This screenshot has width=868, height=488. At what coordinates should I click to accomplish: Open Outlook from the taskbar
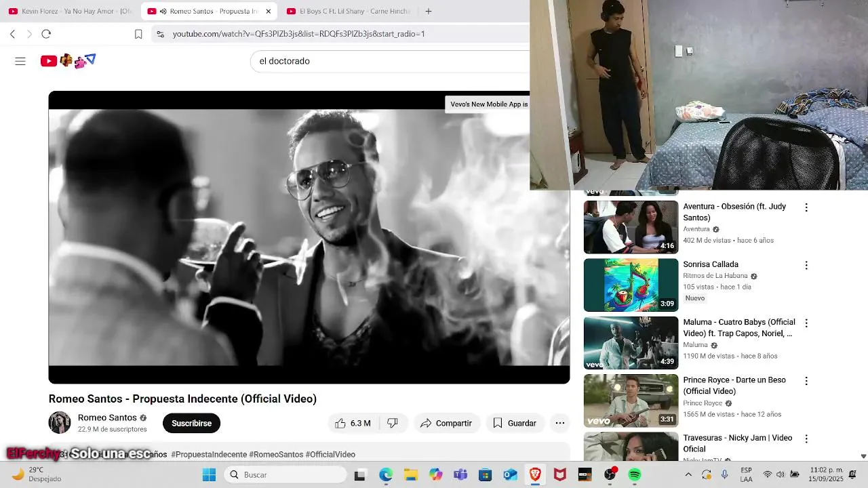click(510, 474)
